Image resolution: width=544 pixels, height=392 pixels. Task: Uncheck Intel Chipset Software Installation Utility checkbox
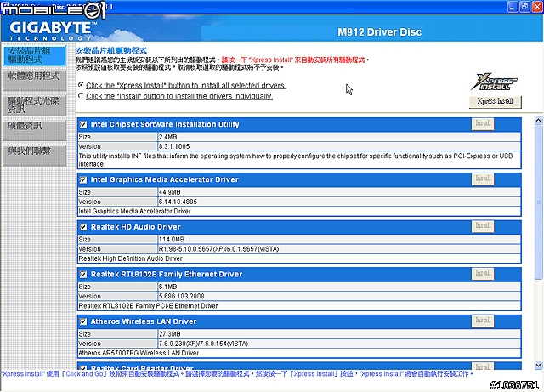[83, 125]
